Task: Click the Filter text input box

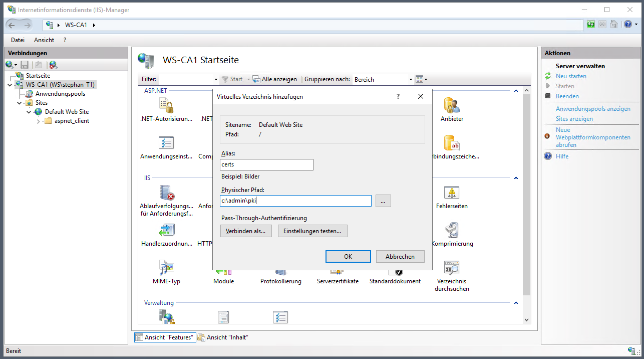Action: [x=185, y=79]
